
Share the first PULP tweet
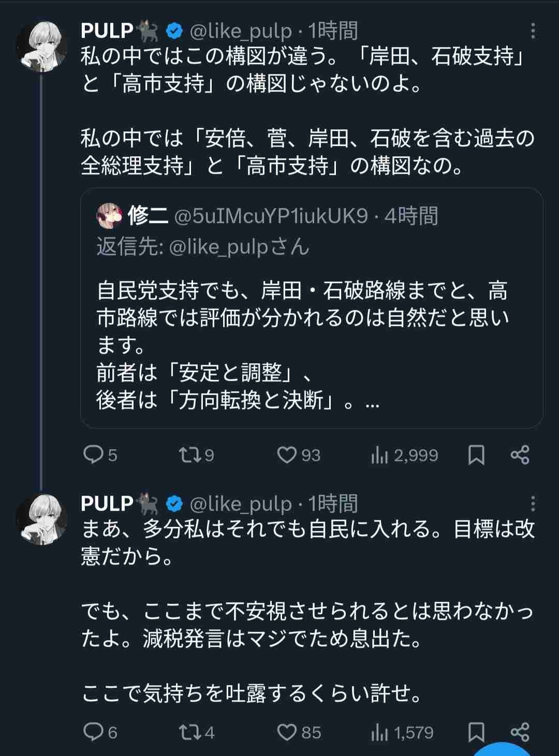coord(520,455)
